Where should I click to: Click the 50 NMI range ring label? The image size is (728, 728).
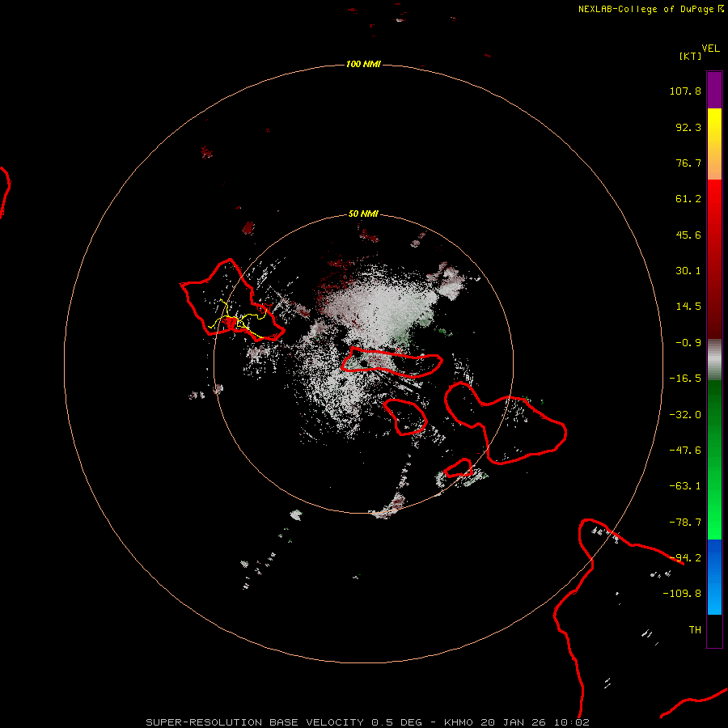tap(363, 214)
